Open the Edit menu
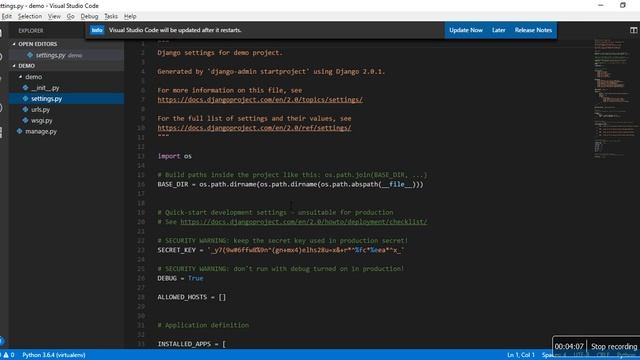Image resolution: width=640 pixels, height=360 pixels. click(x=7, y=16)
